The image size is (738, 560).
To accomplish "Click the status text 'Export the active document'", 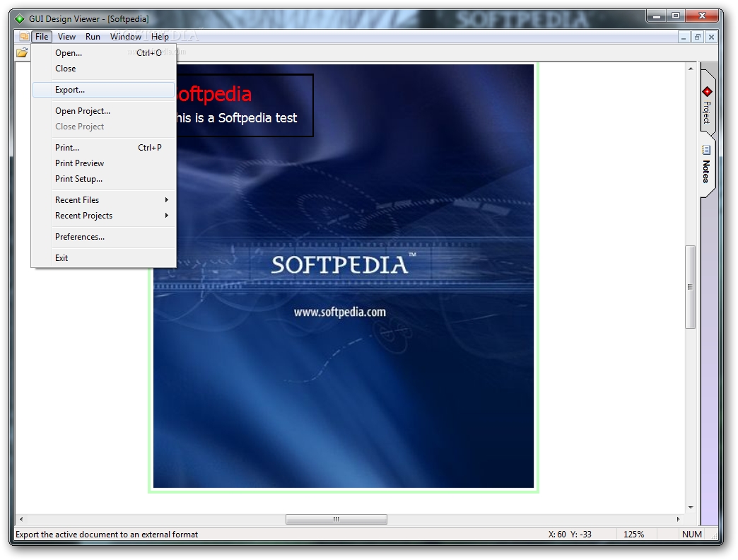I will click(x=107, y=534).
